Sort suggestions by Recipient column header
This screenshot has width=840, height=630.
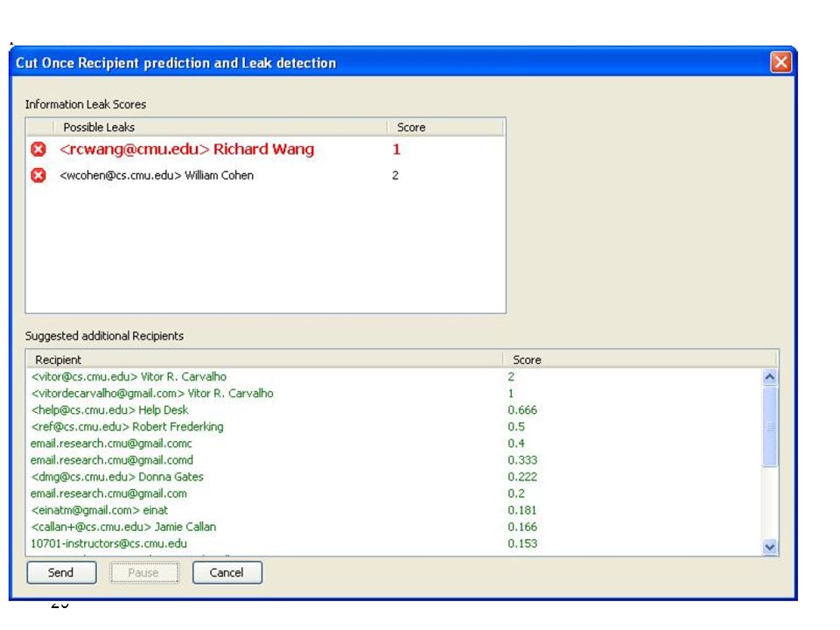[x=264, y=360]
